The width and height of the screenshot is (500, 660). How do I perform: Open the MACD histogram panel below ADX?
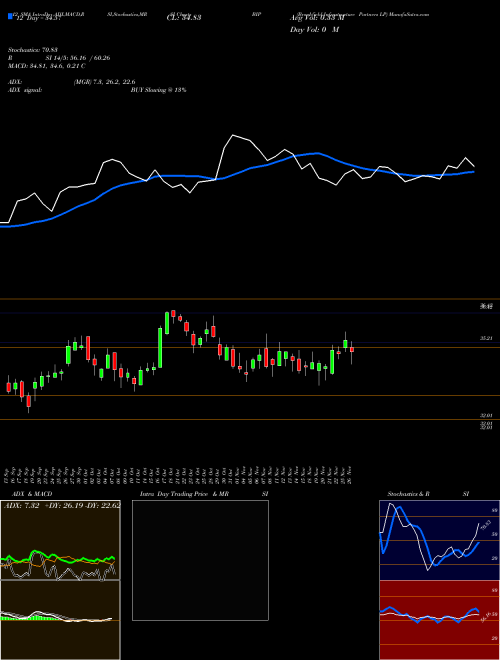point(60,620)
